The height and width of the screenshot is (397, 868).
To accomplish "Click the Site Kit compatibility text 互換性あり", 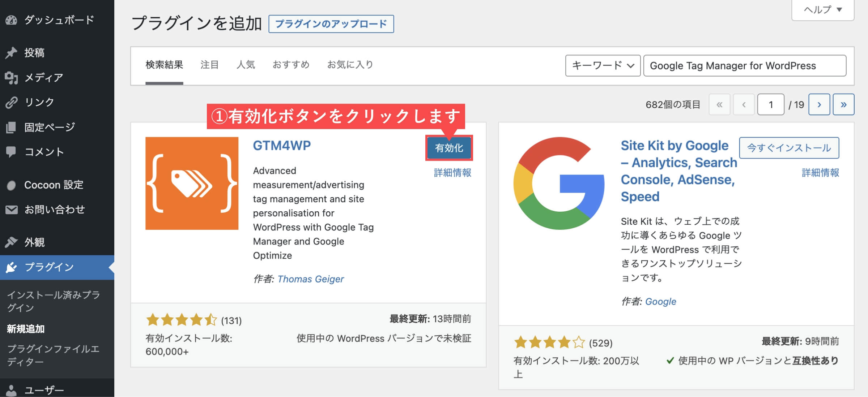I will [x=816, y=361].
